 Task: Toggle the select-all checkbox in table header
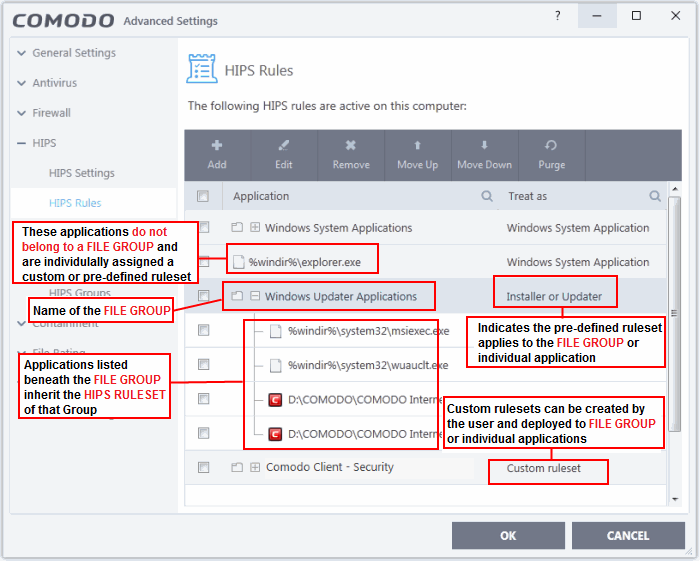[x=203, y=196]
